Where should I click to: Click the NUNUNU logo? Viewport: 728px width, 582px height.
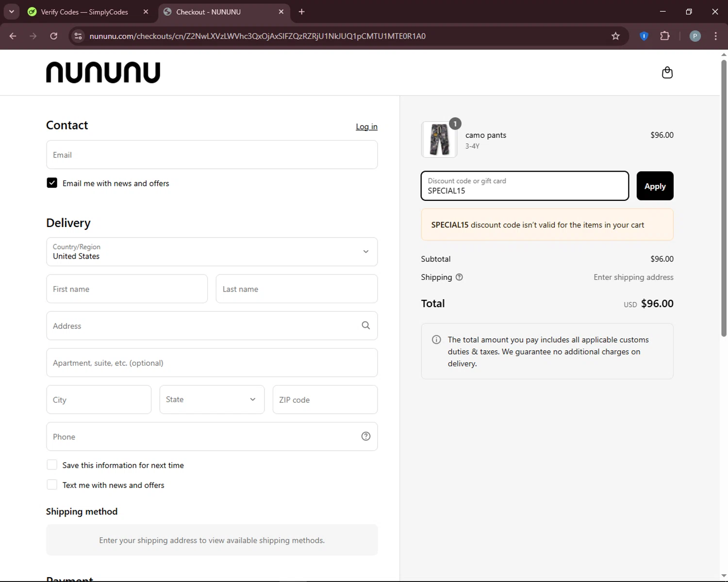103,72
